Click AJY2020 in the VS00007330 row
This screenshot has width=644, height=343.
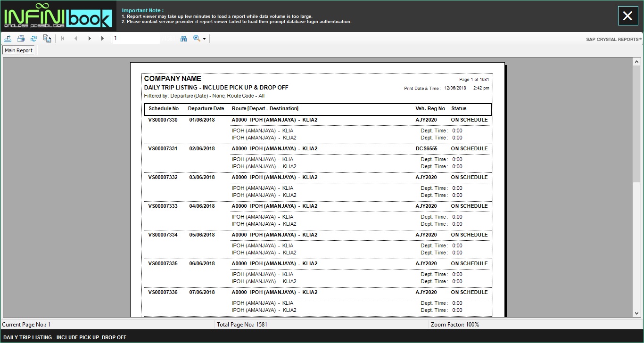tap(426, 120)
